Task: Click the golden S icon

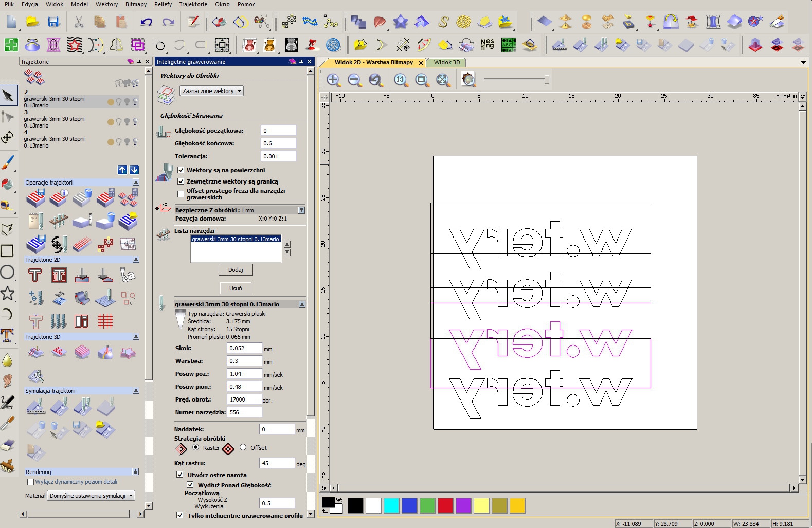Action: coord(443,22)
